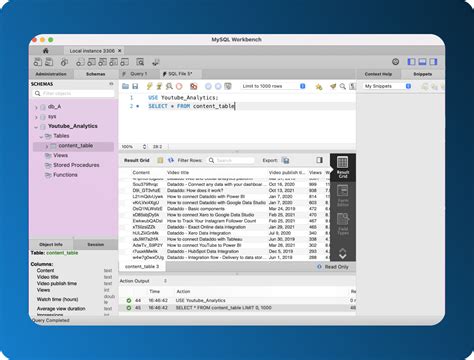The image size is (474, 360).
Task: Switch to the Administration tab
Action: coord(51,74)
